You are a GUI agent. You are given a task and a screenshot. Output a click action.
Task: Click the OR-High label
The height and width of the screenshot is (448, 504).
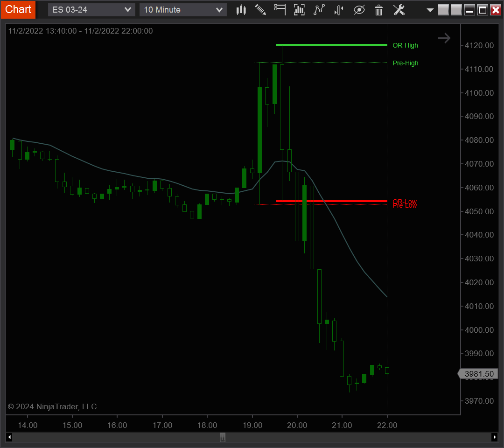(405, 45)
